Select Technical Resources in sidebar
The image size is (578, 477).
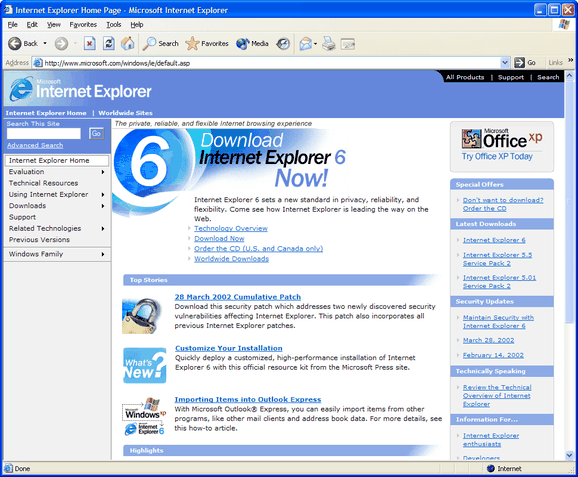[x=43, y=183]
